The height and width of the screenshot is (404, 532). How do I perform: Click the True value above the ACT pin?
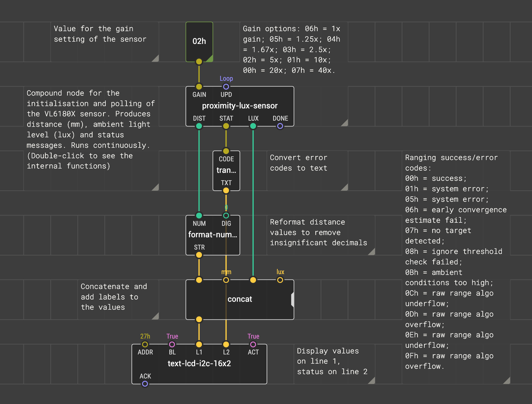click(x=253, y=337)
